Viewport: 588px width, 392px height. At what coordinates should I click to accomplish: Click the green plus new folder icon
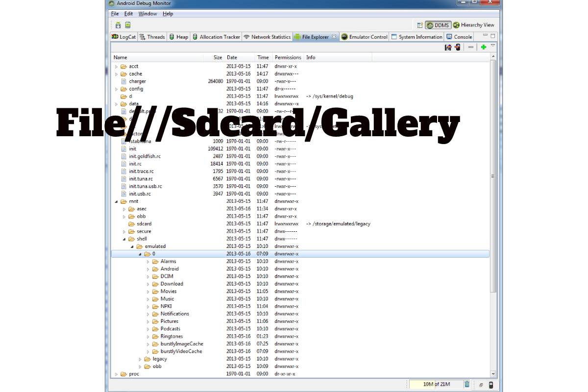(x=483, y=47)
